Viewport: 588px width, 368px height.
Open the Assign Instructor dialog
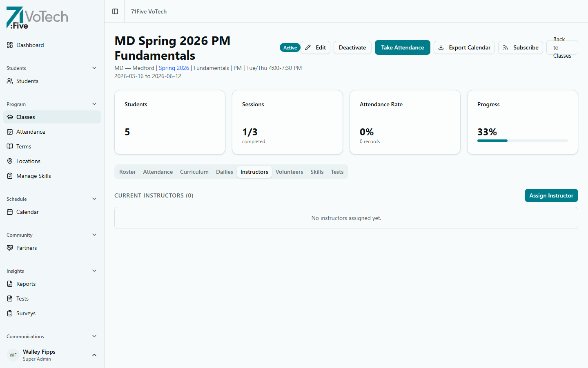[x=551, y=195]
